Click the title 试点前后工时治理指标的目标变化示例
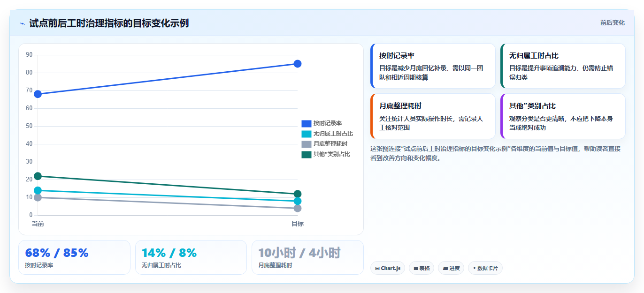The height and width of the screenshot is (293, 644). point(109,23)
